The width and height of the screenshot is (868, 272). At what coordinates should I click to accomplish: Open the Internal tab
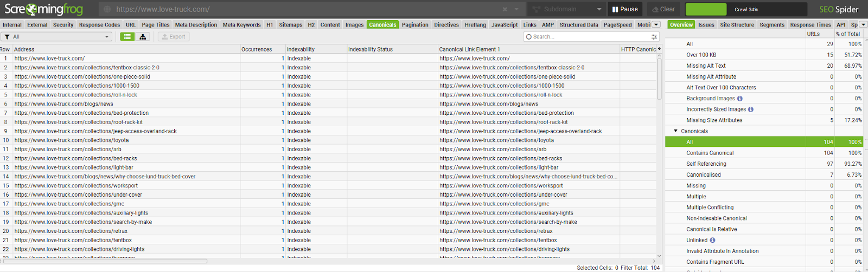[12, 25]
